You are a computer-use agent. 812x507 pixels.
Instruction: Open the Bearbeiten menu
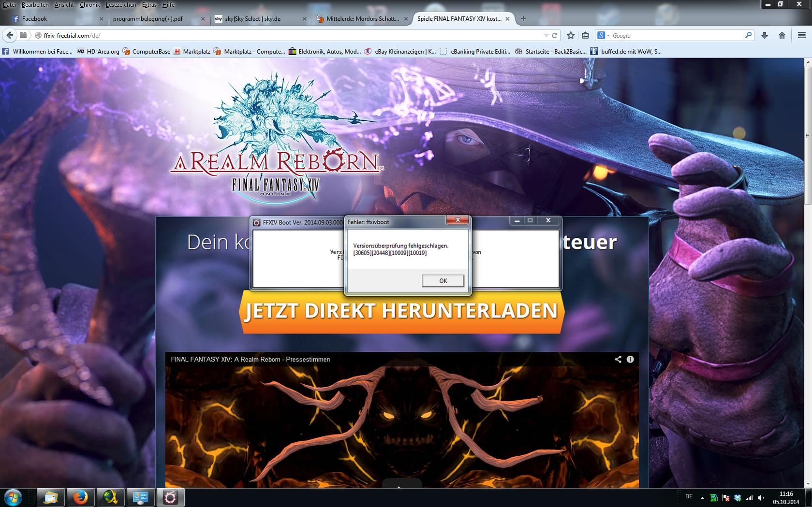click(x=35, y=5)
